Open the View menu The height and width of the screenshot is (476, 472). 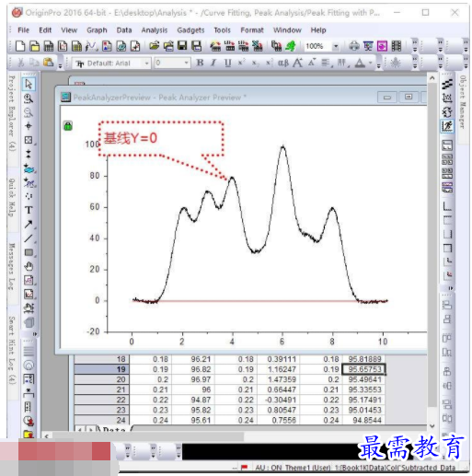click(69, 30)
